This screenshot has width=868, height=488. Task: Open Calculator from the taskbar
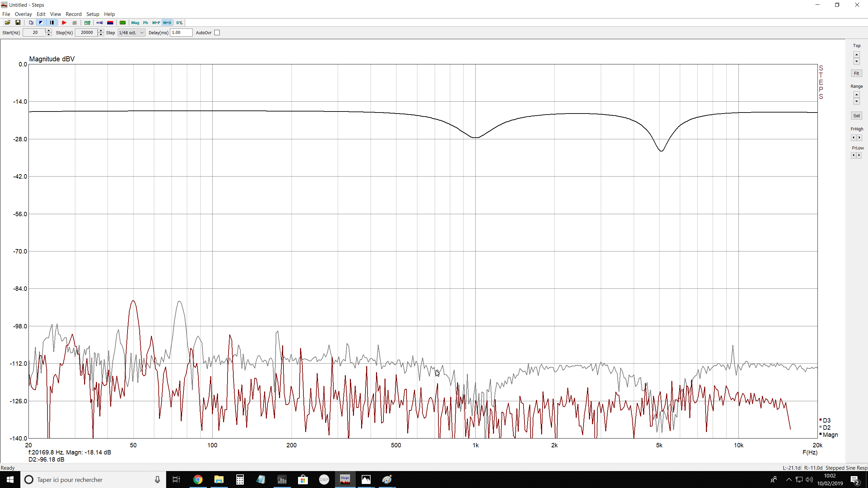(x=240, y=480)
